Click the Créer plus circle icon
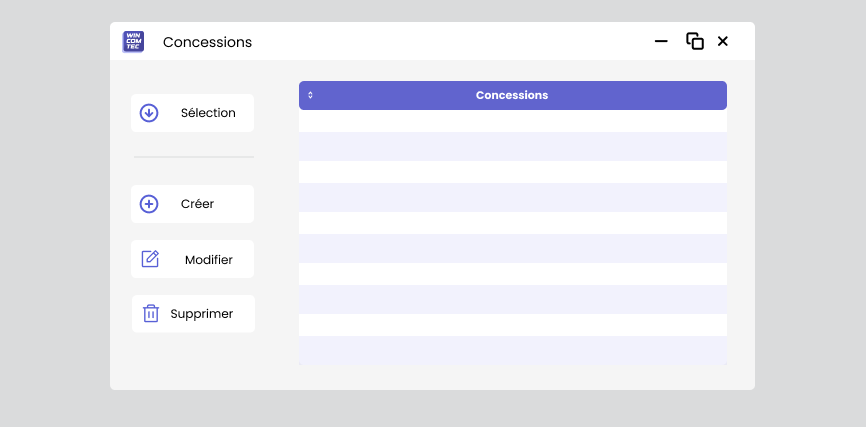 149,204
